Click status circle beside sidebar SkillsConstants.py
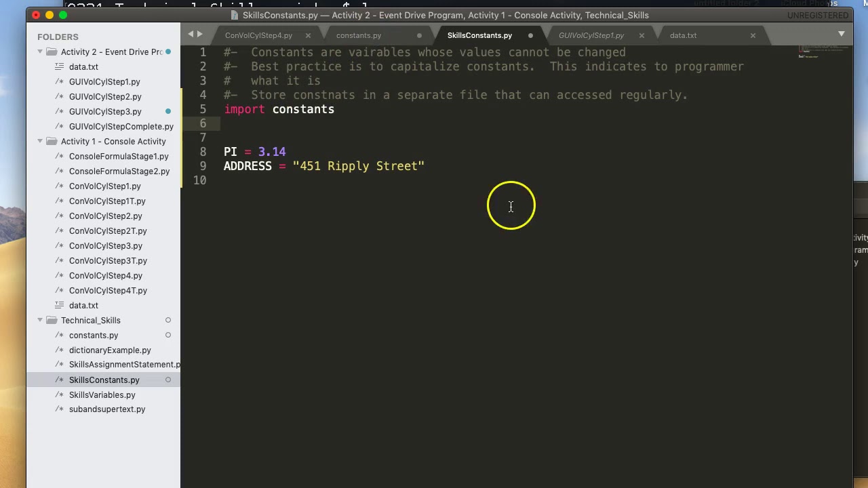 pyautogui.click(x=168, y=380)
